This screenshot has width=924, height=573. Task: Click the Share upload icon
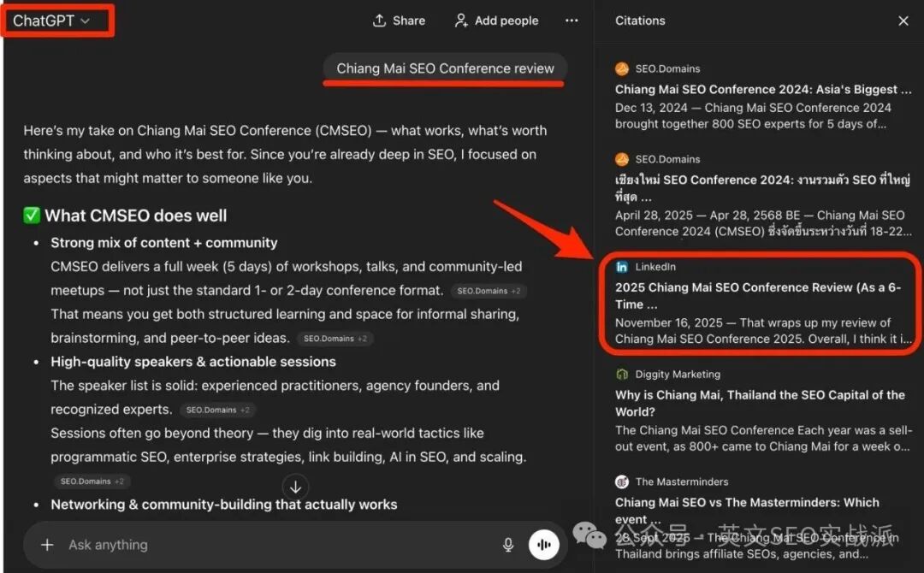pos(380,21)
